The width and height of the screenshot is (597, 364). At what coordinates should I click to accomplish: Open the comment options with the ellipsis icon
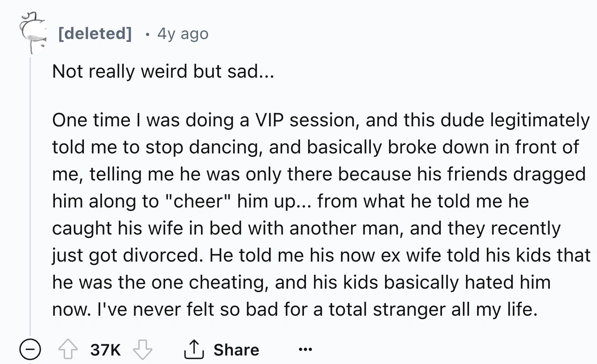click(x=305, y=349)
